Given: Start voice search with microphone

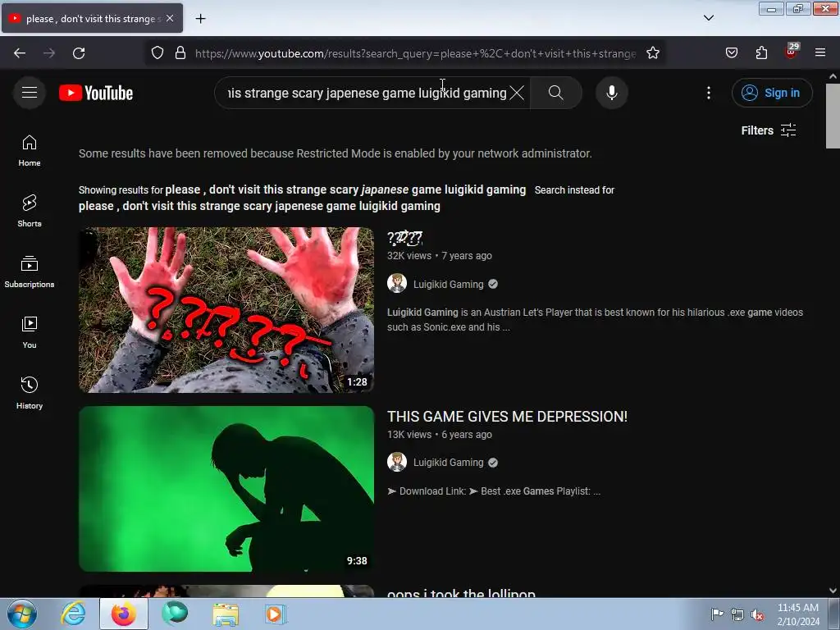Looking at the screenshot, I should click(612, 93).
